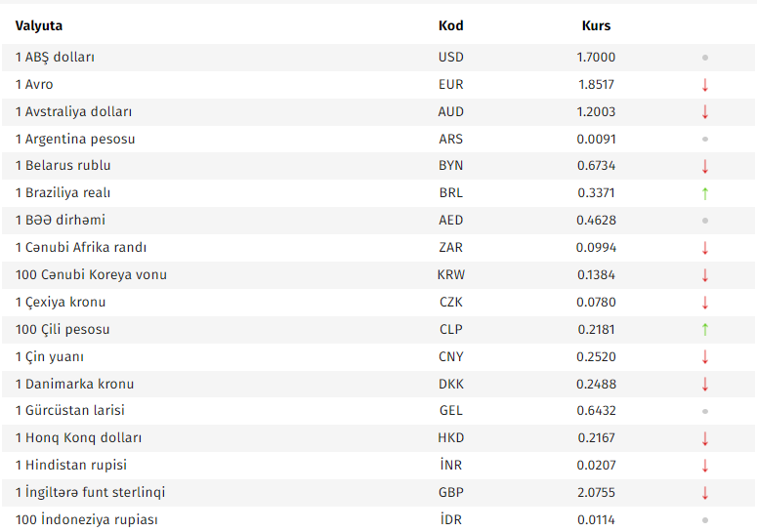Click the 0.0091 rate for Argentina pesosu
The height and width of the screenshot is (532, 757).
pyautogui.click(x=596, y=140)
